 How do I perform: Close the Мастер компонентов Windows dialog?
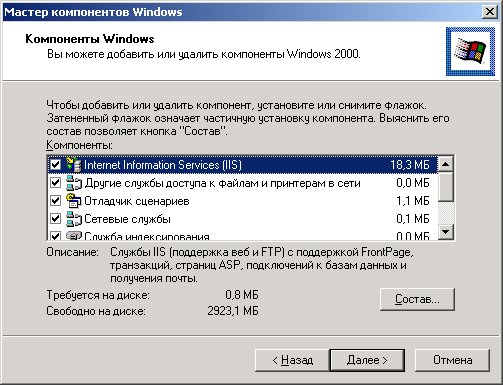pyautogui.click(x=490, y=12)
